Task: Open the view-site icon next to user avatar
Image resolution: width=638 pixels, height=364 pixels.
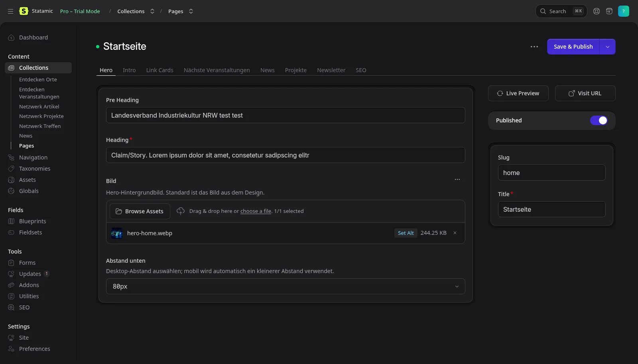Action: [609, 11]
